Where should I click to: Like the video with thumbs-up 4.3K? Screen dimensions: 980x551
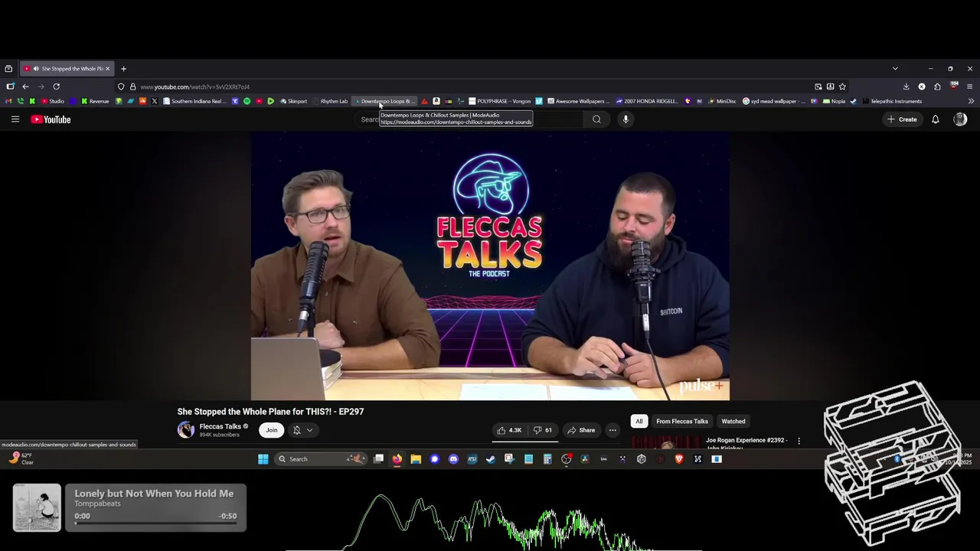coord(509,430)
